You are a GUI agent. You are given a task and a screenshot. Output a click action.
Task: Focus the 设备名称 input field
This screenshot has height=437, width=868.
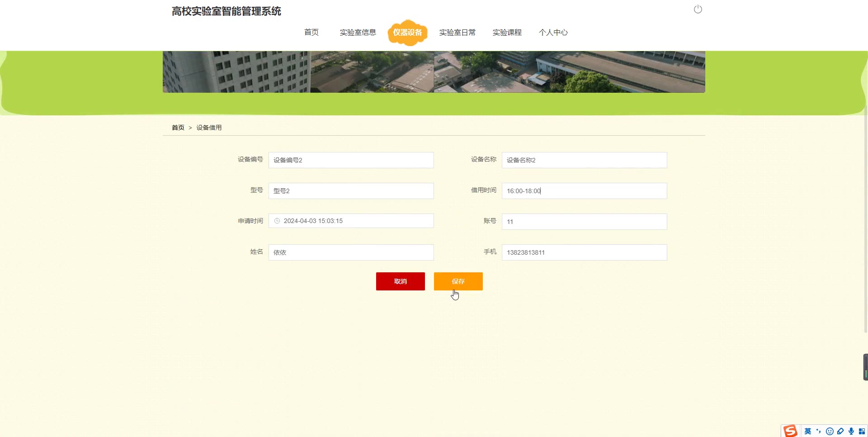tap(585, 160)
